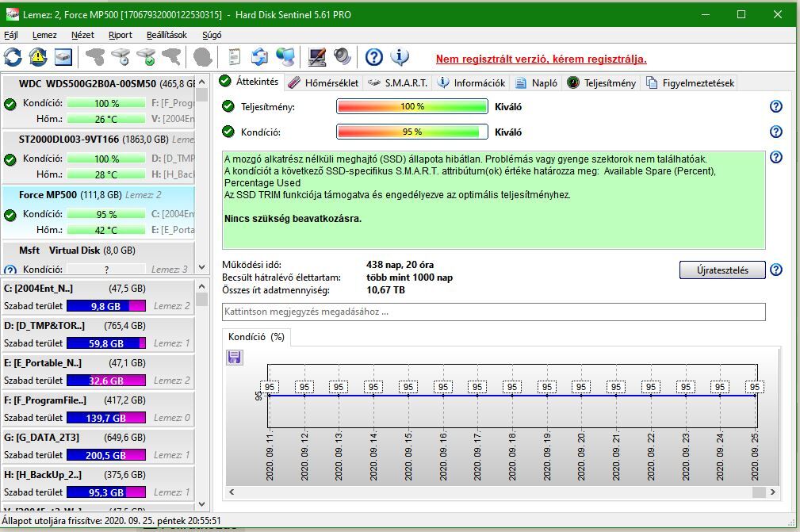Switch to the Hőmérséklet tab
Image resolution: width=800 pixels, height=532 pixels.
pos(323,83)
